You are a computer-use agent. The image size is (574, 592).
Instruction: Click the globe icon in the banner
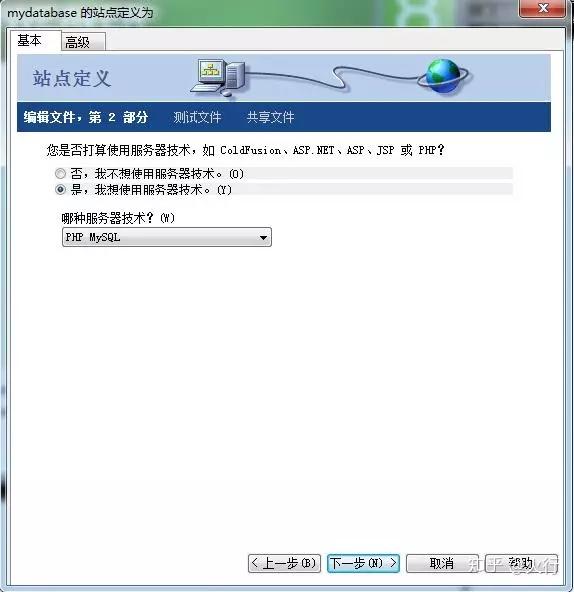tap(443, 76)
